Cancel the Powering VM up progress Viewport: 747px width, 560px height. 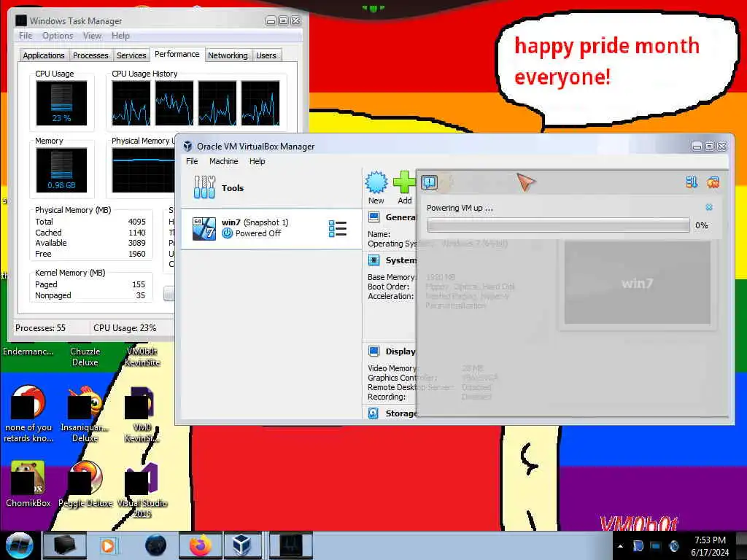pos(709,207)
